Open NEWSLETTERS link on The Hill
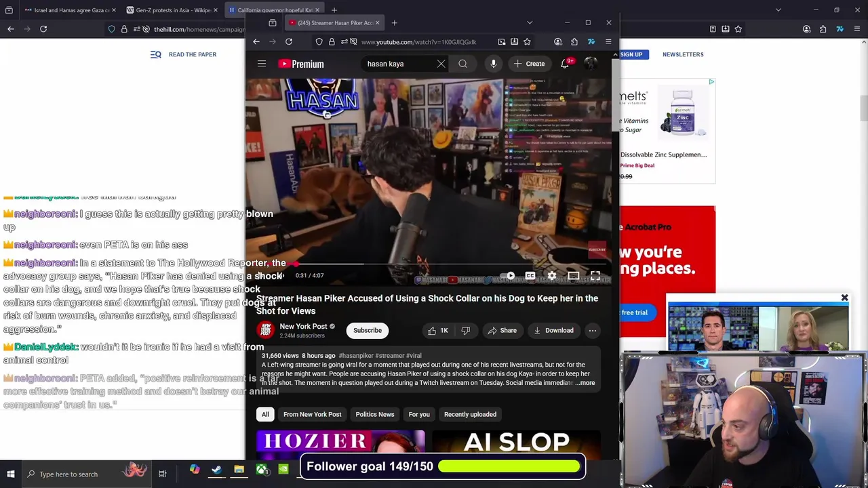Viewport: 868px width, 488px height. tap(683, 54)
